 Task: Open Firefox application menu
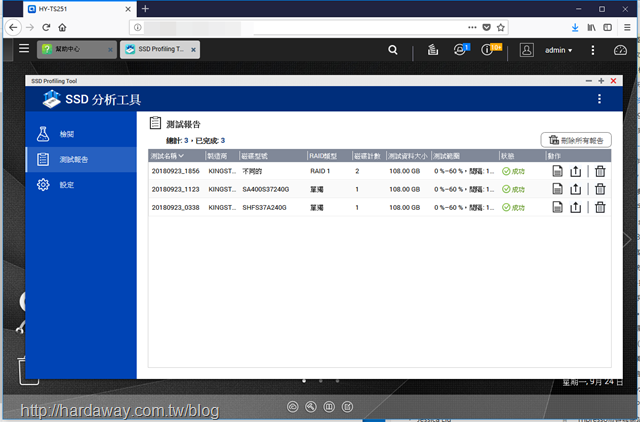(627, 27)
